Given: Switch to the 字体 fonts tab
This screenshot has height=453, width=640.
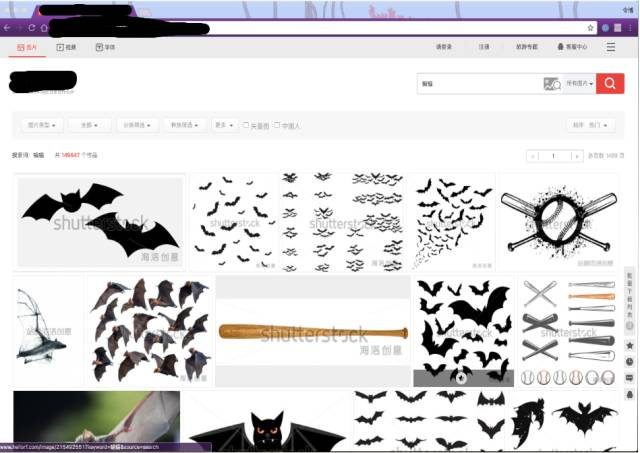Looking at the screenshot, I should pyautogui.click(x=105, y=47).
